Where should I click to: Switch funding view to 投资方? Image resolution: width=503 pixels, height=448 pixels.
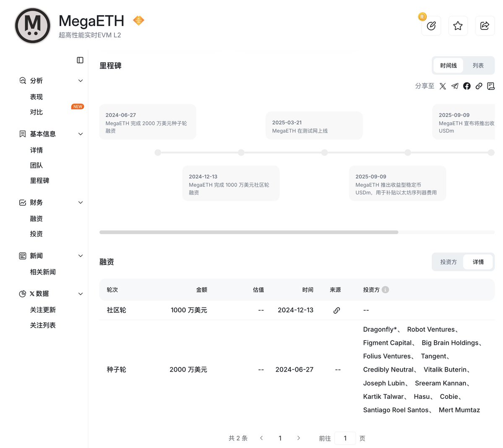(x=448, y=262)
